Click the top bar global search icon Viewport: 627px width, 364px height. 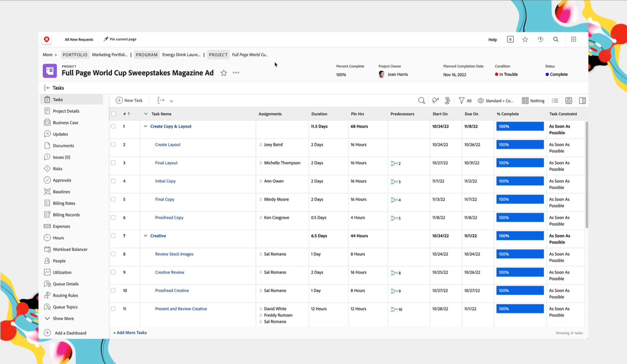556,40
